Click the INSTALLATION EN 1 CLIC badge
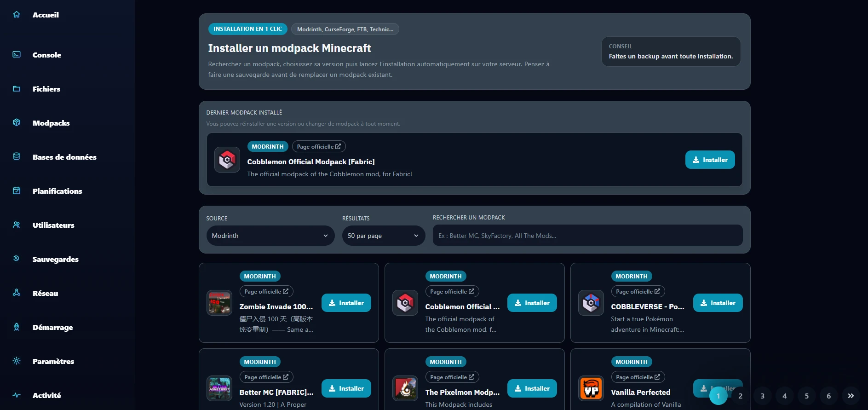The image size is (868, 410). pos(248,29)
